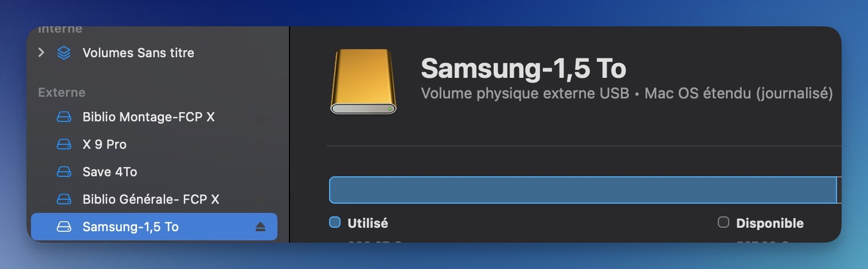The image size is (868, 269).
Task: Click the Externe section header
Action: [x=61, y=92]
